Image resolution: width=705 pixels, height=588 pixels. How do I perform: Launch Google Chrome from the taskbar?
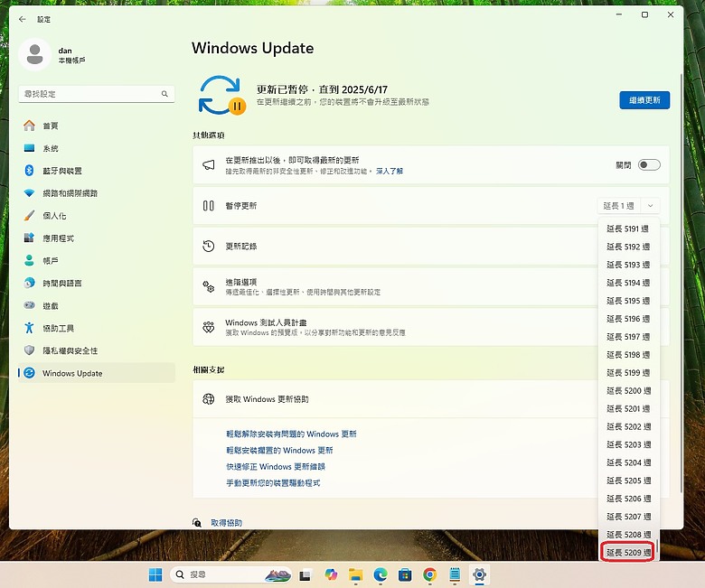[x=430, y=574]
